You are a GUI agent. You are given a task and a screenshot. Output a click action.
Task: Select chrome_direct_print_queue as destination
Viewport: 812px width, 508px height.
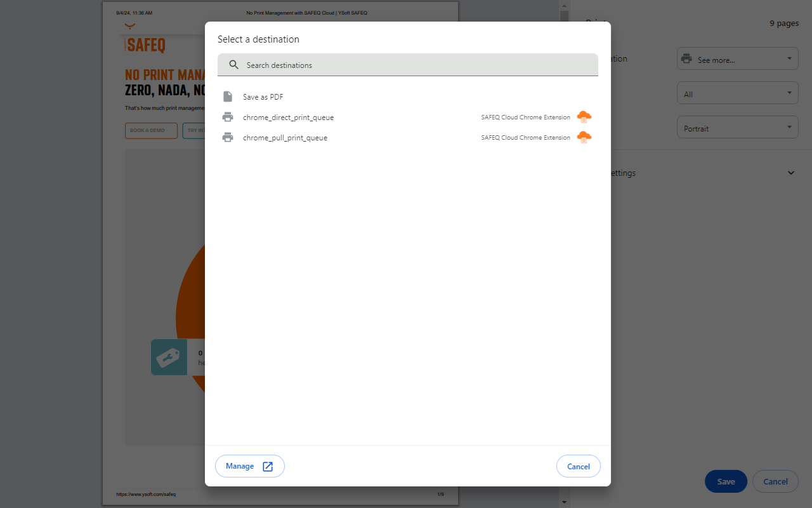(x=289, y=117)
